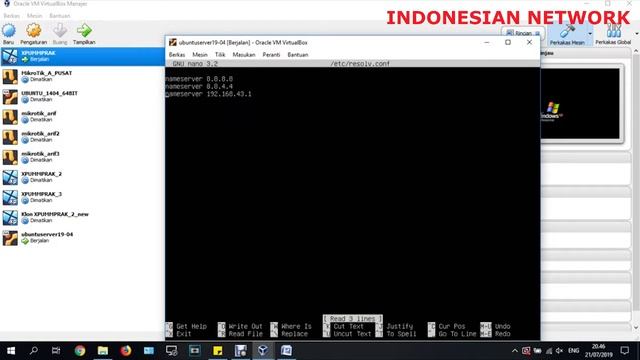
Task: Select Perkakas Mesin hammer tool icon
Action: pos(567,31)
